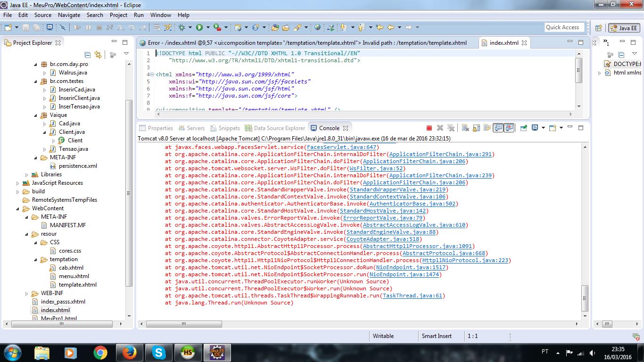This screenshot has width=644, height=362.
Task: Open the Display Selected Console dropdown
Action: pyautogui.click(x=543, y=128)
